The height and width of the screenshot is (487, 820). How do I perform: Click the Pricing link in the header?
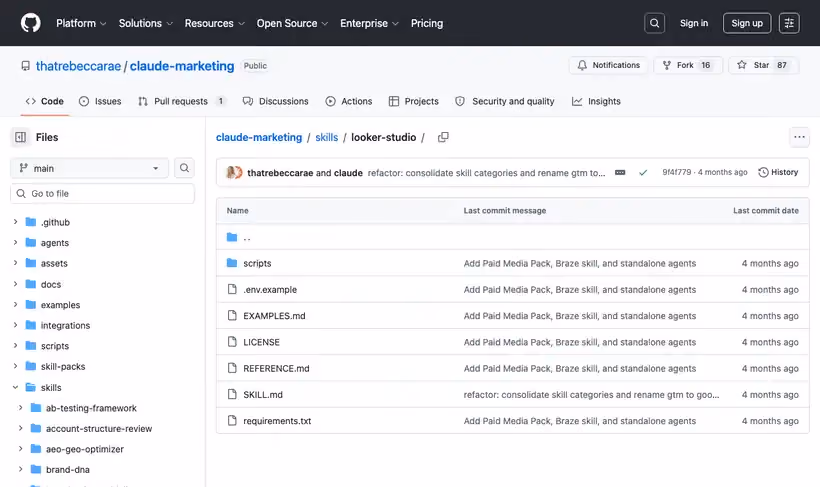pos(427,23)
